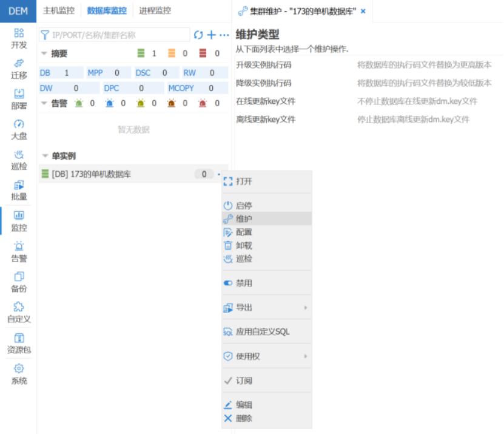The width and height of the screenshot is (504, 434).
Task: Expand the 导出 submenu
Action: 267,308
